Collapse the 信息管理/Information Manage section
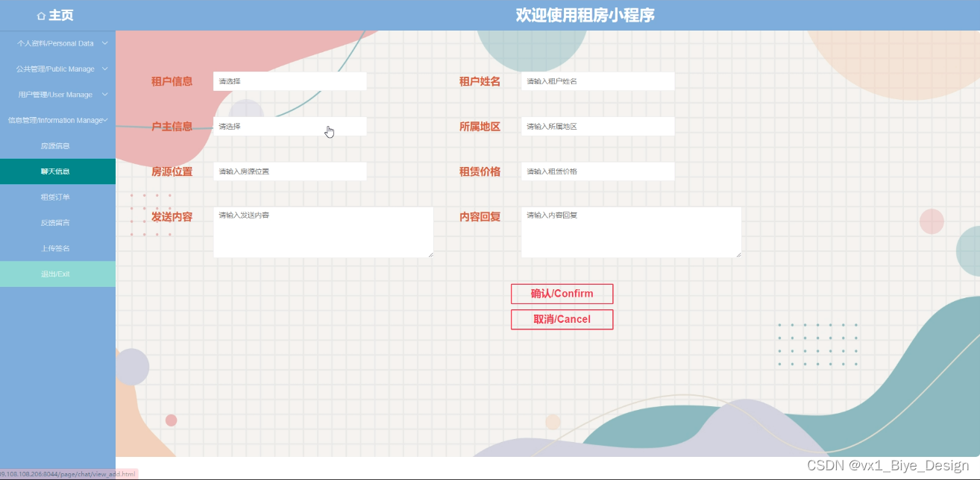The height and width of the screenshot is (480, 980). click(x=57, y=120)
